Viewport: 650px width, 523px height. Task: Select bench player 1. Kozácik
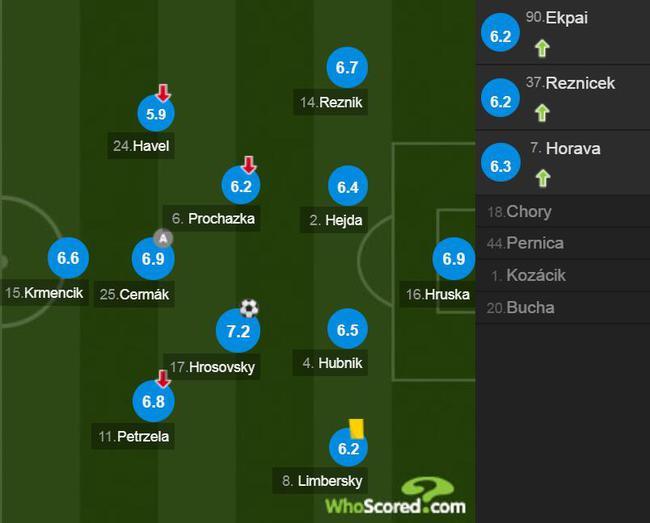[x=563, y=275]
